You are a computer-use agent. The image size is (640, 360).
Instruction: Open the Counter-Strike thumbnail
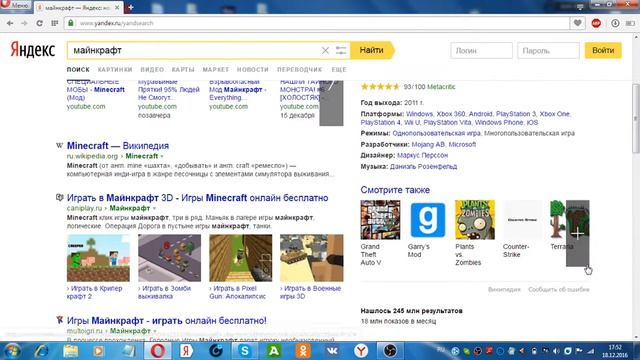[522, 220]
